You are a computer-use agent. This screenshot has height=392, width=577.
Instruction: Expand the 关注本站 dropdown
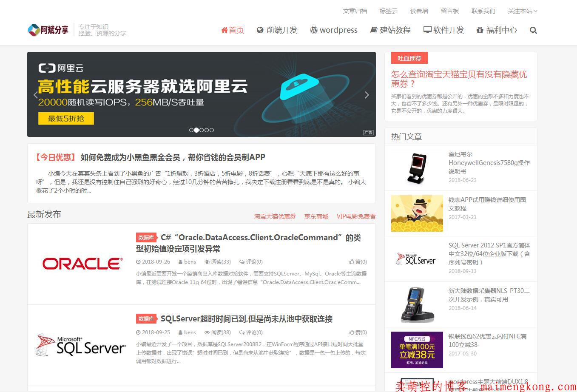click(522, 11)
